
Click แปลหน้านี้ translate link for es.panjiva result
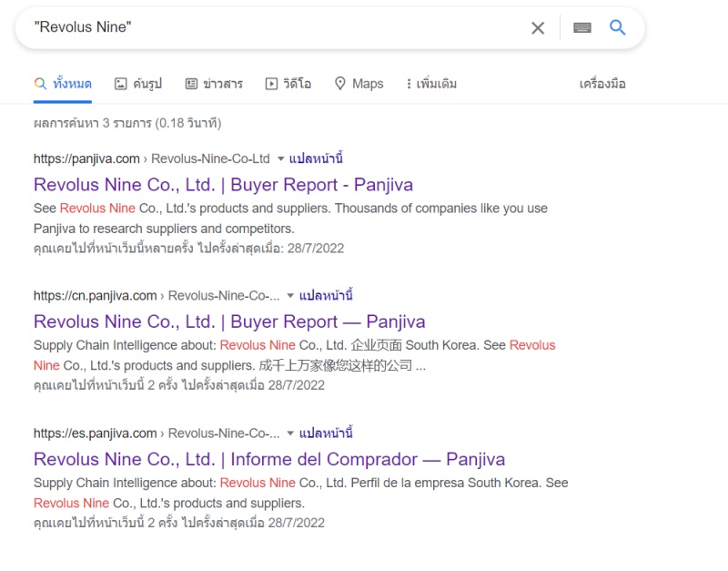point(326,433)
